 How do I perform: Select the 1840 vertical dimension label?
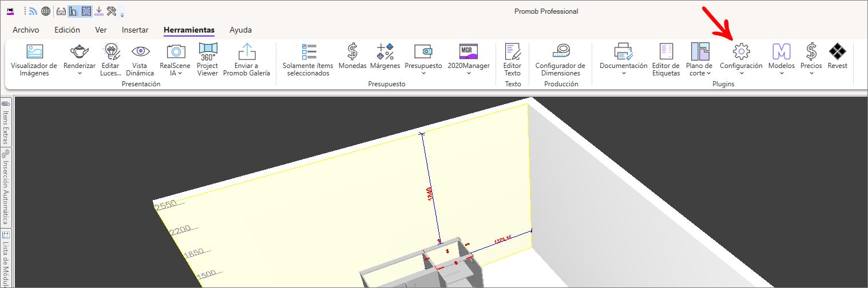tap(430, 193)
